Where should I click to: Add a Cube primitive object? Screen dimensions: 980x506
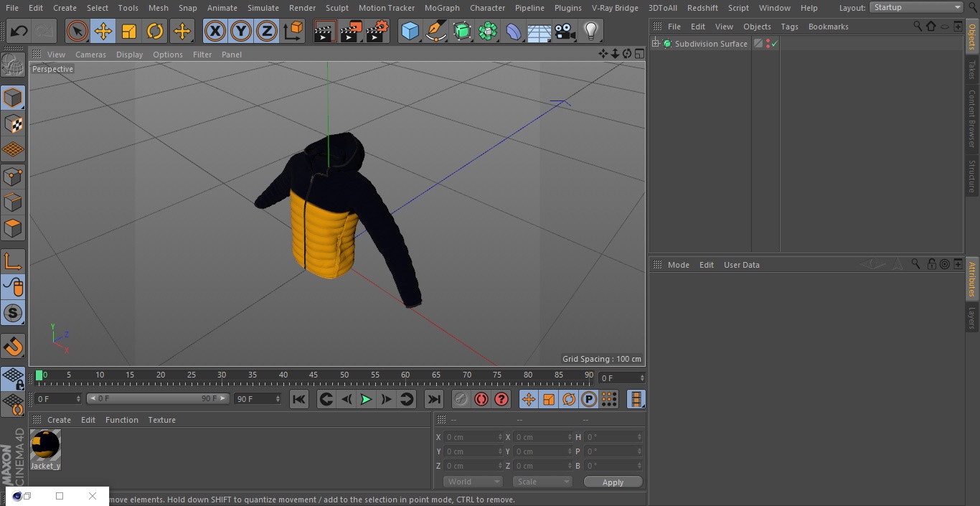pos(410,32)
